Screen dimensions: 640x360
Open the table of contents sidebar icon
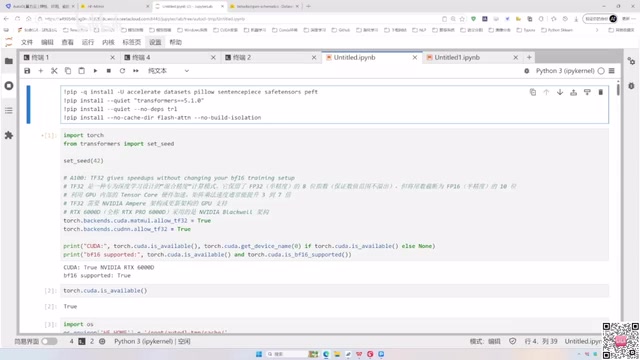tap(9, 111)
